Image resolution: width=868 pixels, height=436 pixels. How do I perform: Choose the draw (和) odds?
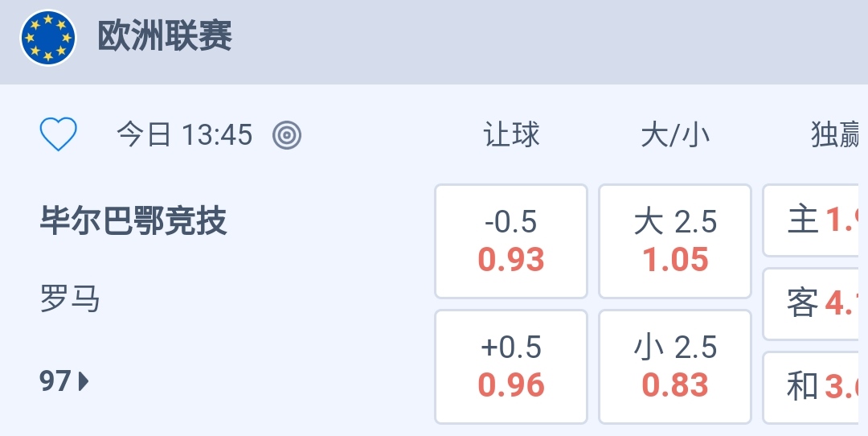[x=815, y=387]
